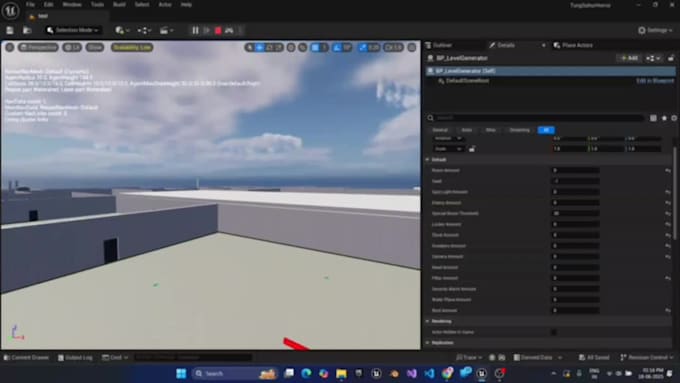Click the Add component button
This screenshot has width=680, height=383.
tap(629, 58)
